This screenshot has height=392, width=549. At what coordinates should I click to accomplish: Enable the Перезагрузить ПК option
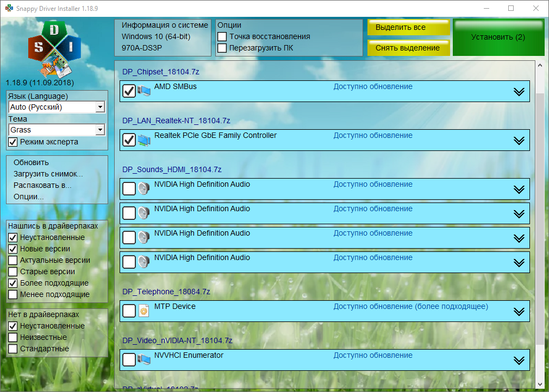(222, 48)
